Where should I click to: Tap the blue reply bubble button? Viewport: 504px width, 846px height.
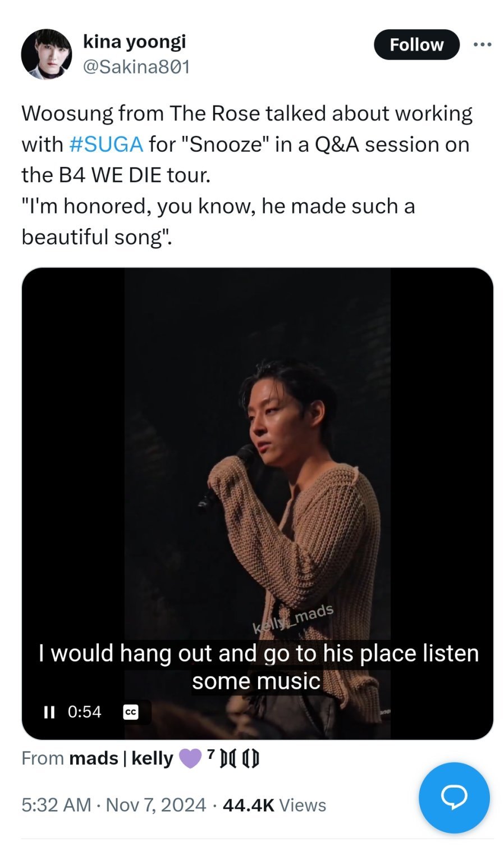coord(454,797)
